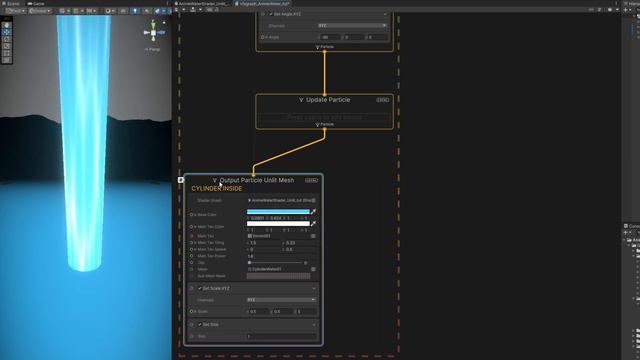Viewport: 640px width, 360px height.
Task: Click edit icon left of Output context
Action: (x=181, y=180)
